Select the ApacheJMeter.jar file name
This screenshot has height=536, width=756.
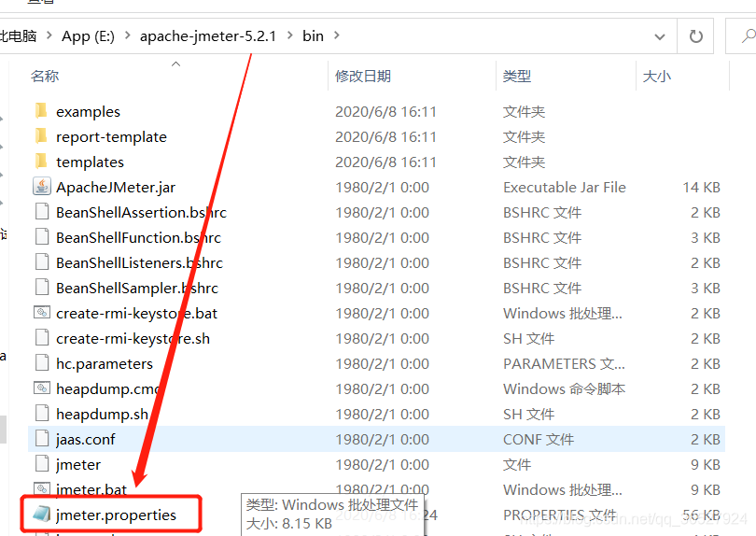pos(116,187)
